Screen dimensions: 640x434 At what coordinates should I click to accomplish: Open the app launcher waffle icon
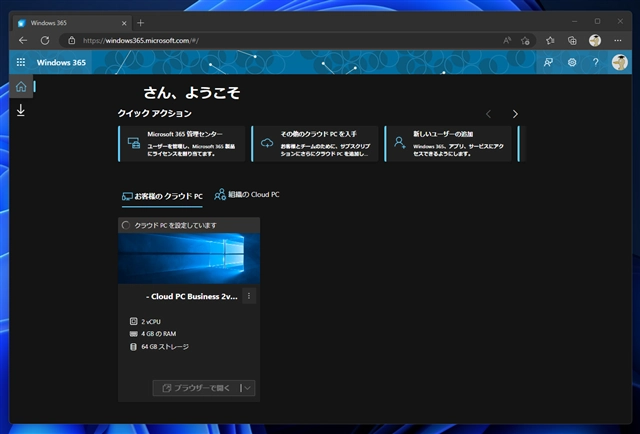(21, 62)
